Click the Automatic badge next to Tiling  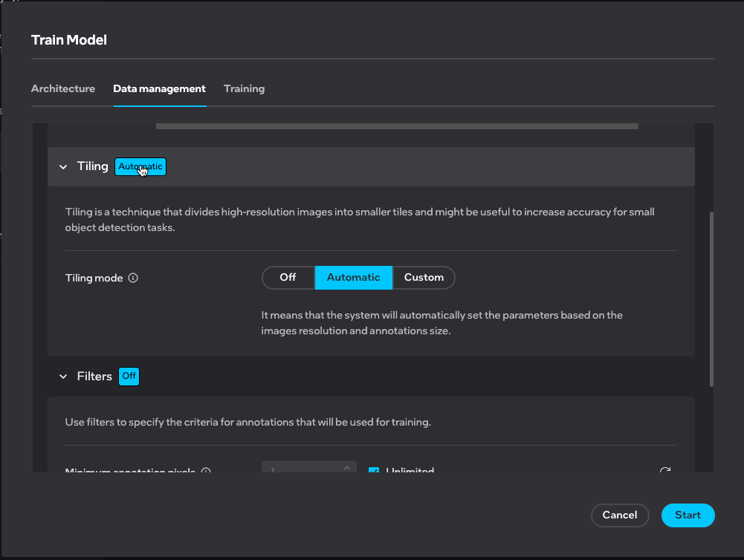click(140, 167)
